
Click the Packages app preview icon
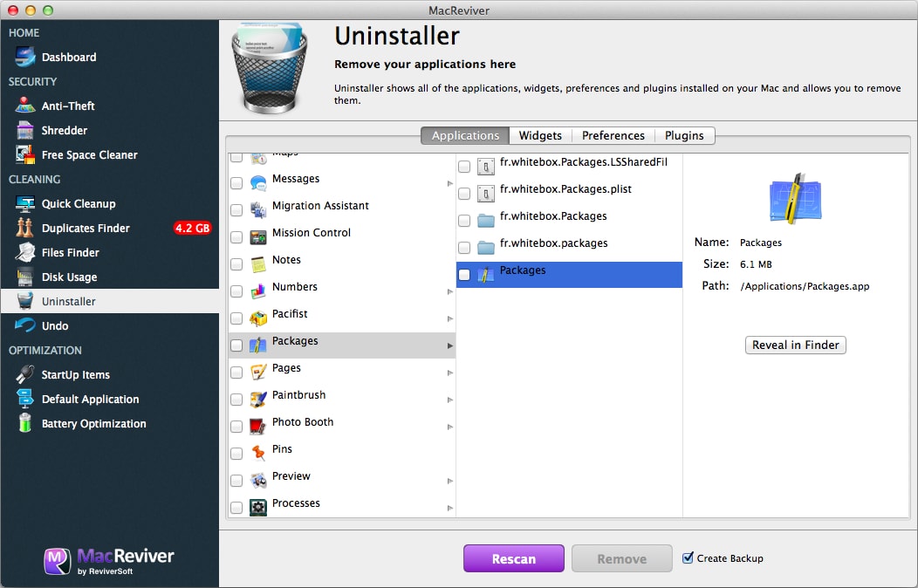pyautogui.click(x=796, y=198)
